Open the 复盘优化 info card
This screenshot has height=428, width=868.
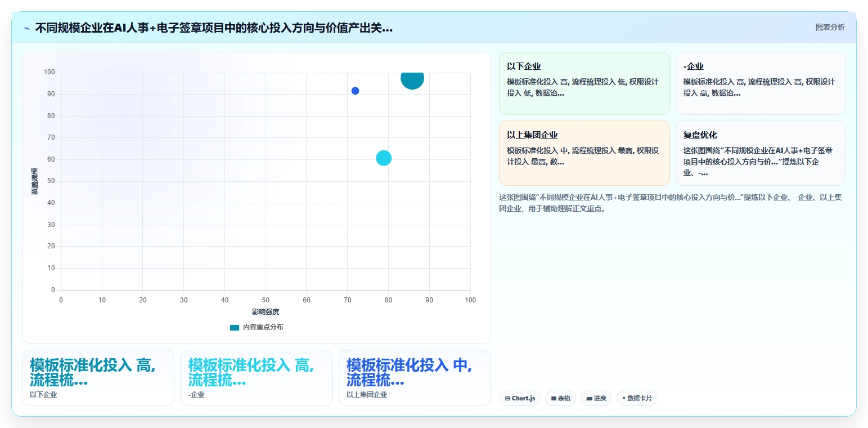(761, 153)
